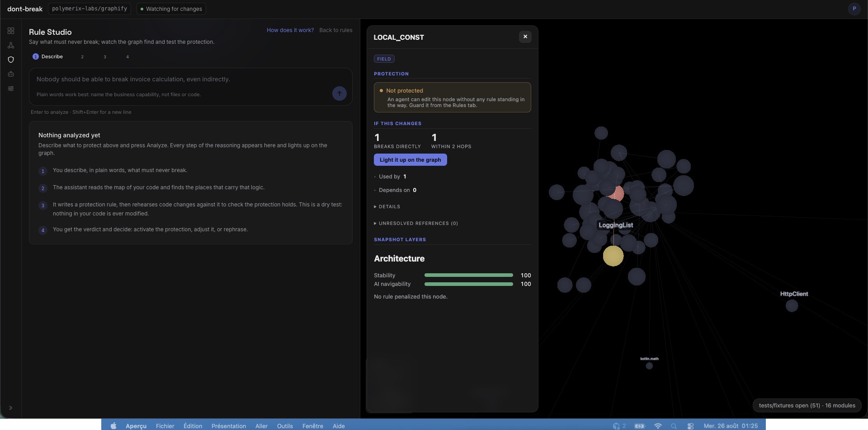Expand the sidebar with bottom chevron

click(10, 408)
